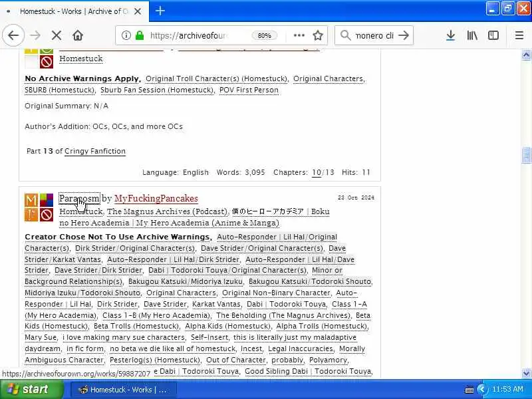
Task: Click the multicolor category square of Paracosm
Action: [x=47, y=200]
